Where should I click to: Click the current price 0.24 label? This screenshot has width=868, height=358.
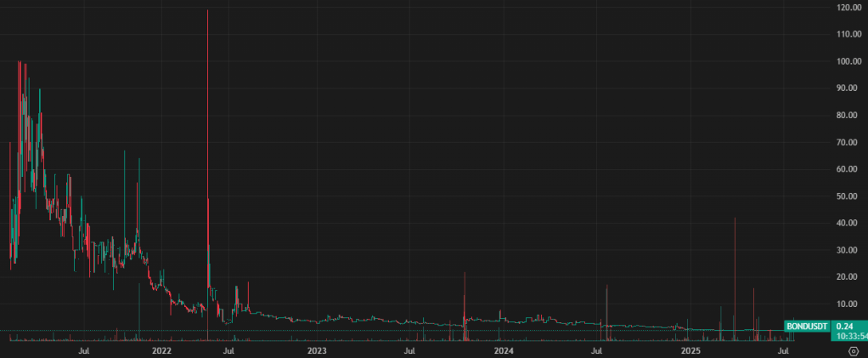[x=845, y=326]
